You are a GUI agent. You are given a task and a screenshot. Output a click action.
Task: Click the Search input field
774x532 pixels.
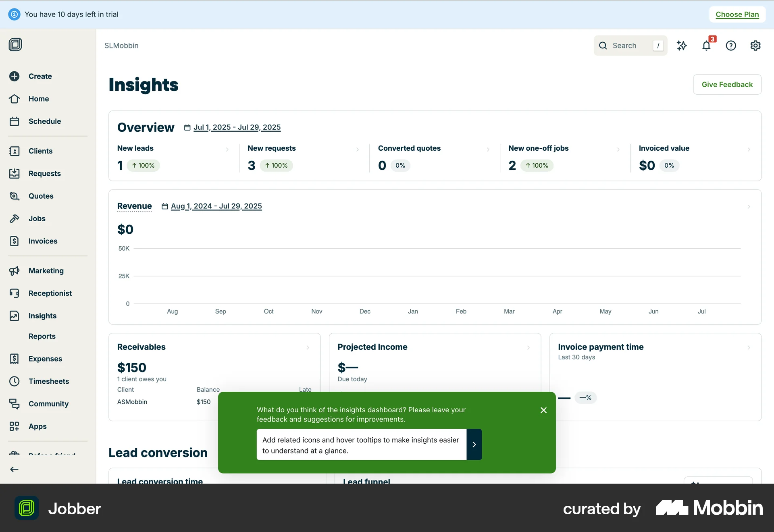click(x=629, y=46)
